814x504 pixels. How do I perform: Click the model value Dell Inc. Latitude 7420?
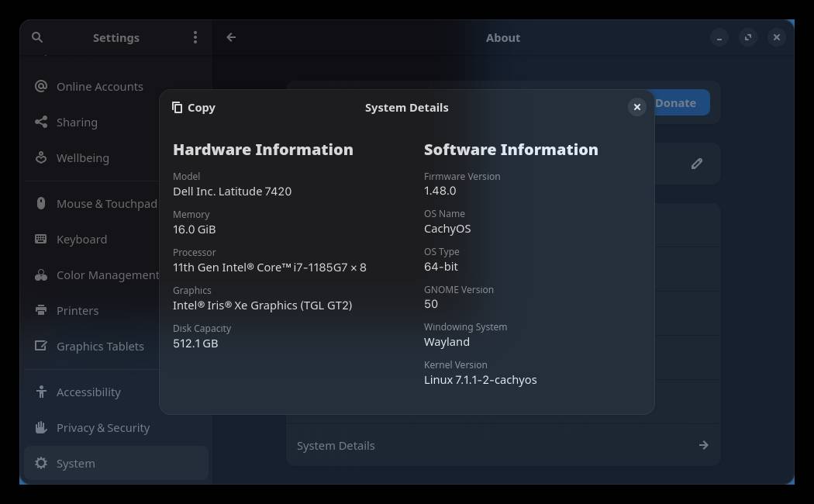click(232, 192)
